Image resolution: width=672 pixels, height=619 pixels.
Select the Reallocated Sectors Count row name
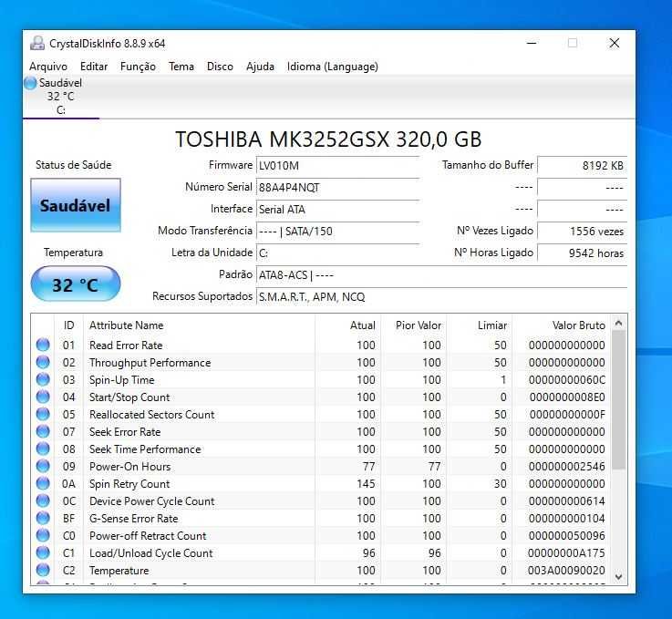pos(151,415)
